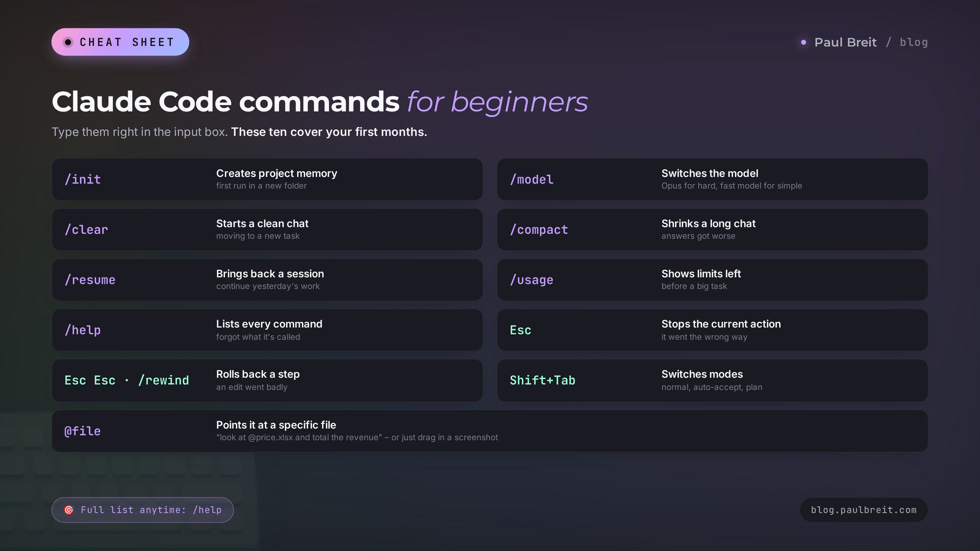Screen dimensions: 980x551
Task: Click the '@price.xlsx' example sentence
Action: (x=357, y=437)
